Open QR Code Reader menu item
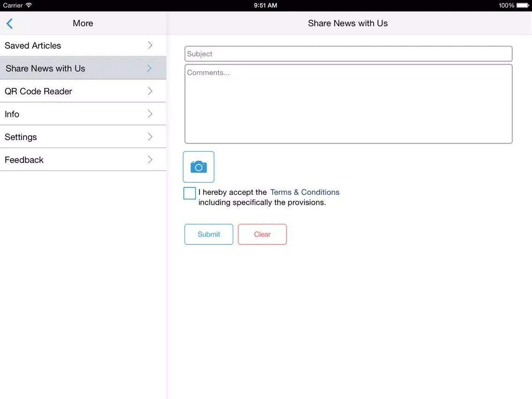Image resolution: width=532 pixels, height=399 pixels. [x=83, y=91]
